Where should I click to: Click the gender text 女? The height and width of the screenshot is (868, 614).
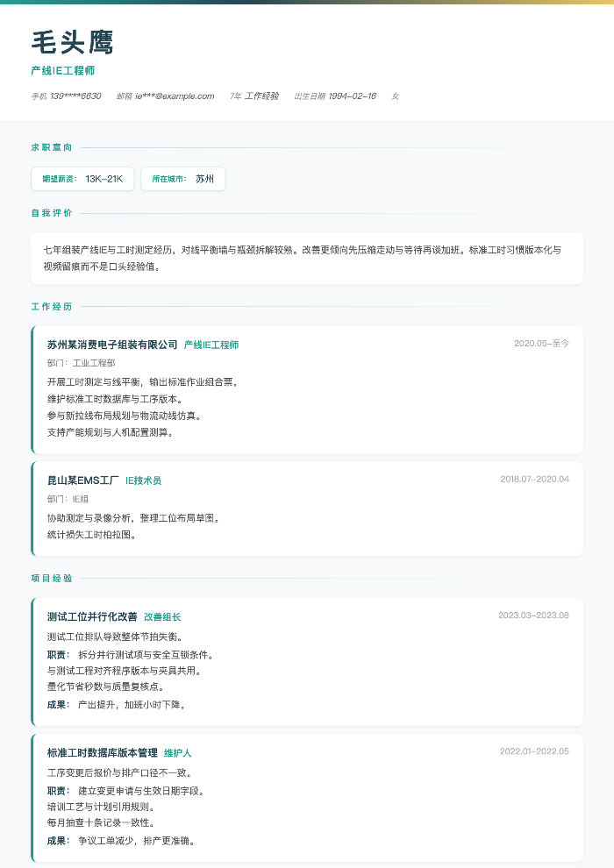tap(396, 96)
